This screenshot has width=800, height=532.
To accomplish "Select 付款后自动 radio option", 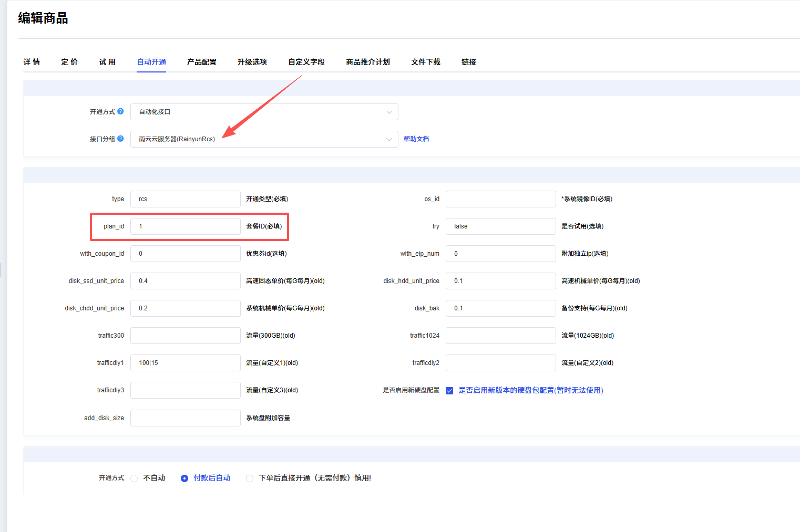I will [x=184, y=478].
